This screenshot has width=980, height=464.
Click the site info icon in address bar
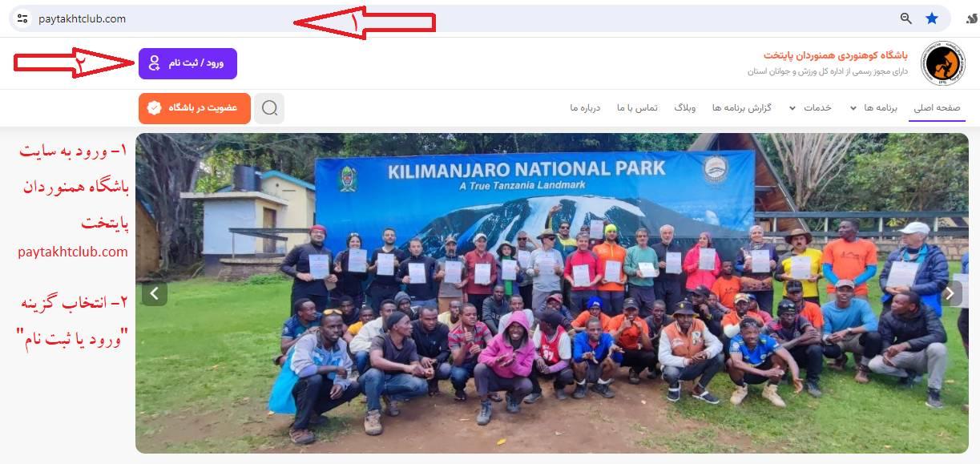(x=22, y=18)
